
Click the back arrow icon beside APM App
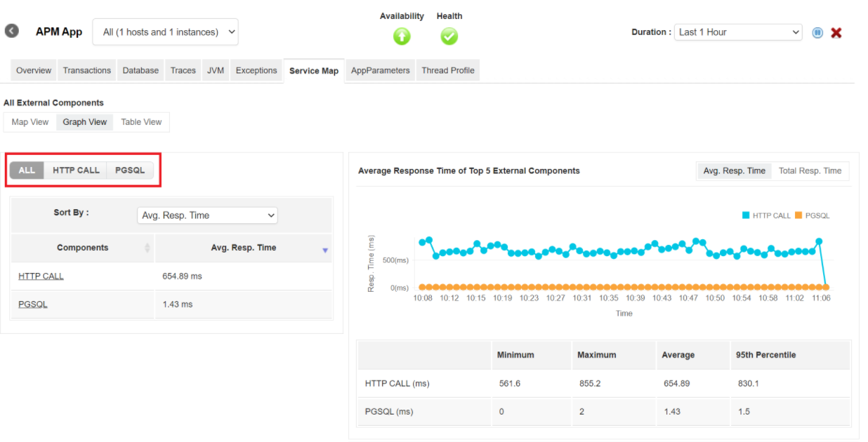(12, 32)
